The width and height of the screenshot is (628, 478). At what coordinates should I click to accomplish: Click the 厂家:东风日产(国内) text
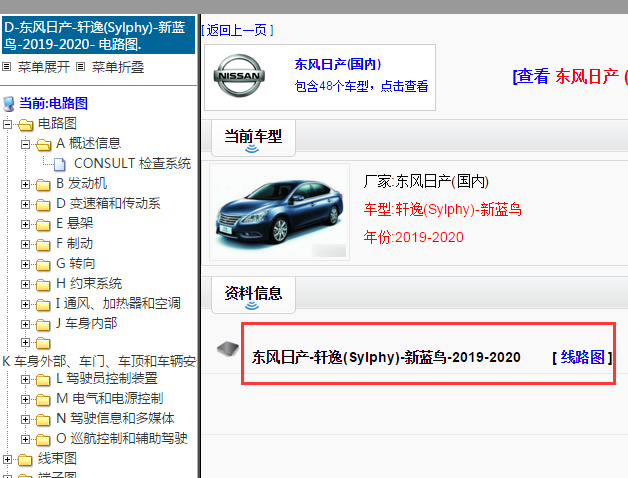(426, 182)
